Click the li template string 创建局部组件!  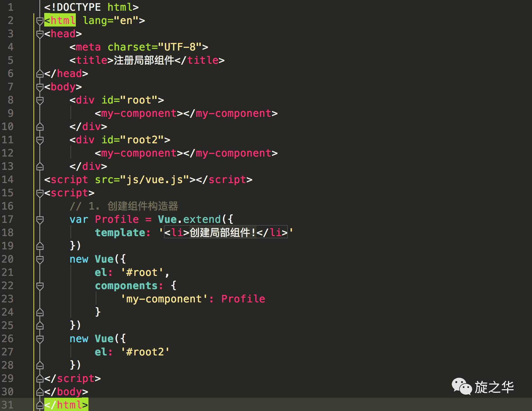tap(226, 233)
